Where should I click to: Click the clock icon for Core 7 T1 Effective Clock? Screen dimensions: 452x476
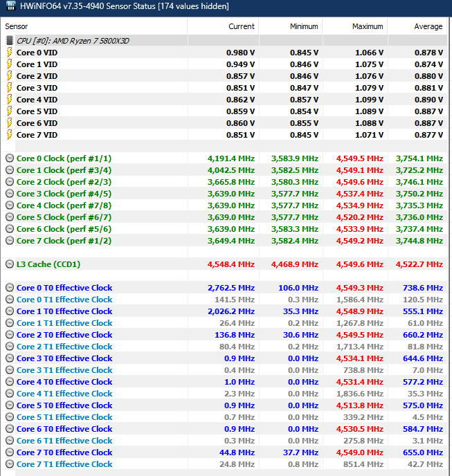click(10, 464)
